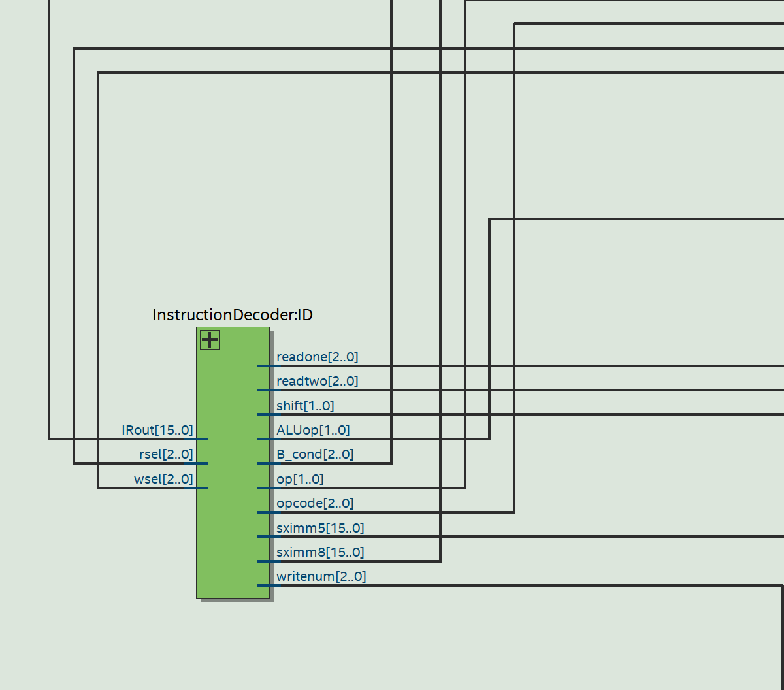Select the sximm5[15..0] output label

[x=320, y=527]
